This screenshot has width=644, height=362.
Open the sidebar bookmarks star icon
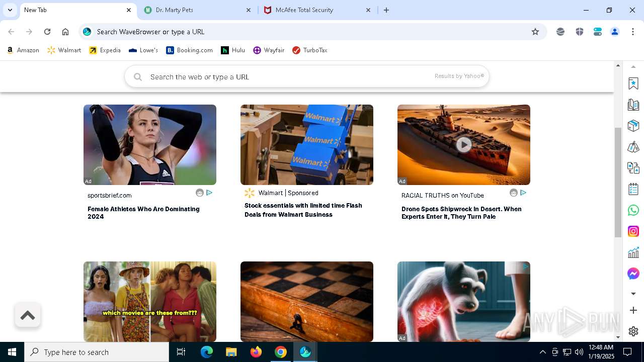633,83
